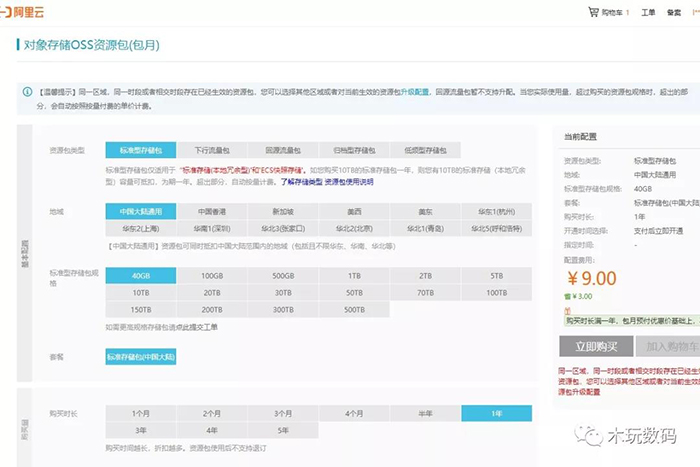This screenshot has width=700, height=467.
Task: Select the 70TB storage size
Action: 425,293
